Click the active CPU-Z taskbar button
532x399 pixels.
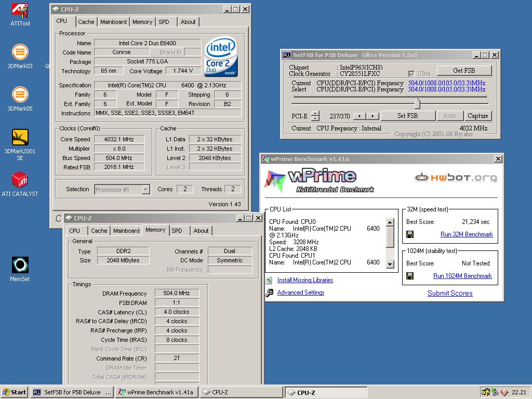(x=326, y=392)
